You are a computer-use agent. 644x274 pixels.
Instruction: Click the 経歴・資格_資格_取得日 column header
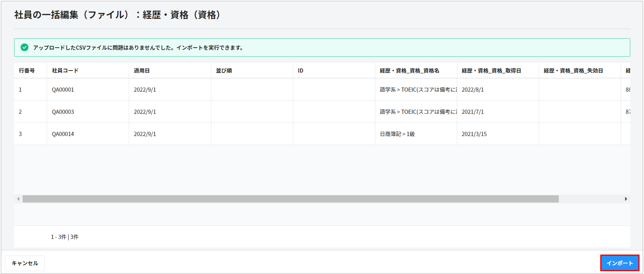click(x=491, y=71)
